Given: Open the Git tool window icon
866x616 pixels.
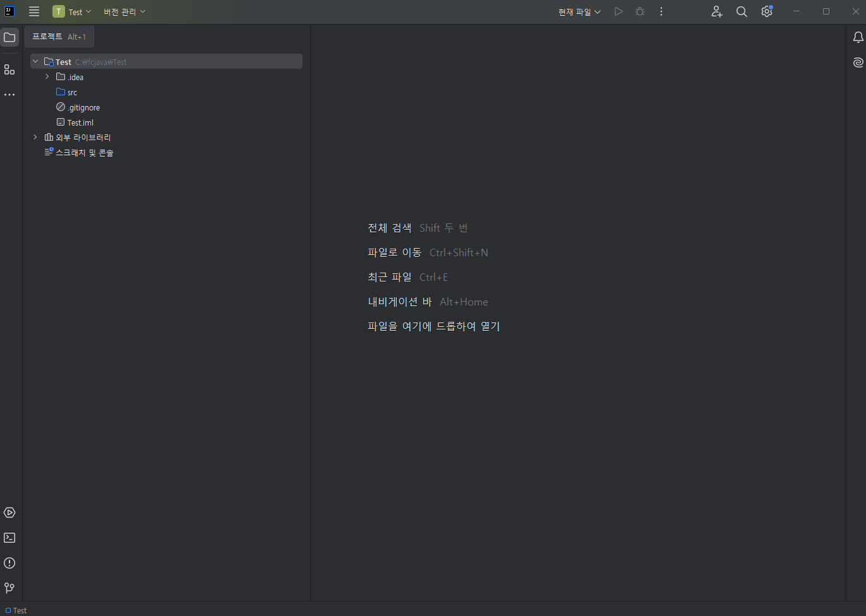Looking at the screenshot, I should point(9,588).
